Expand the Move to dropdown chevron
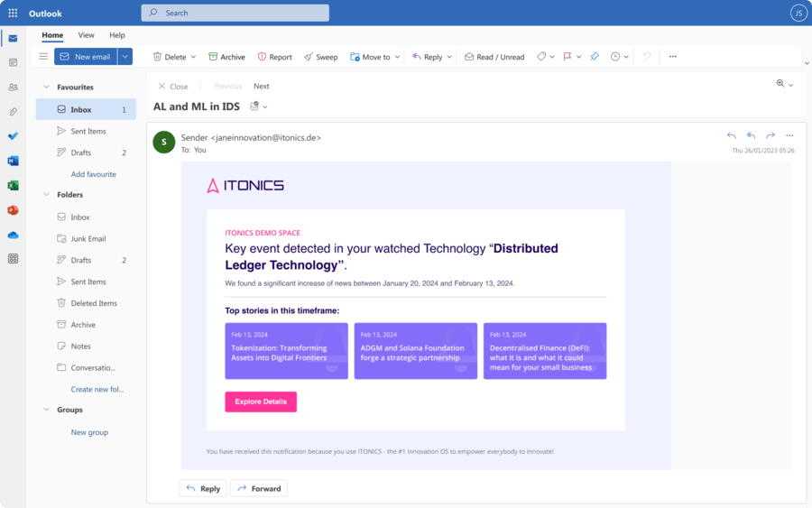The image size is (812, 508). click(397, 57)
